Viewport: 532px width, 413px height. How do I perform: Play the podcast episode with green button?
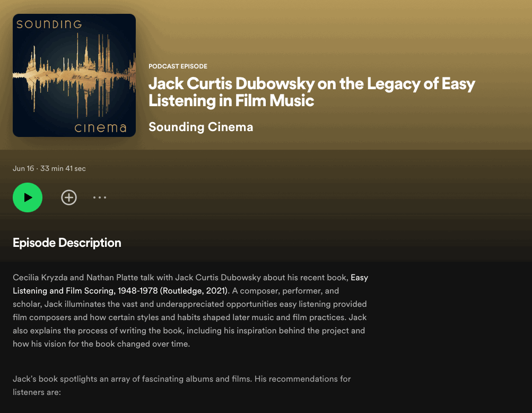(28, 197)
